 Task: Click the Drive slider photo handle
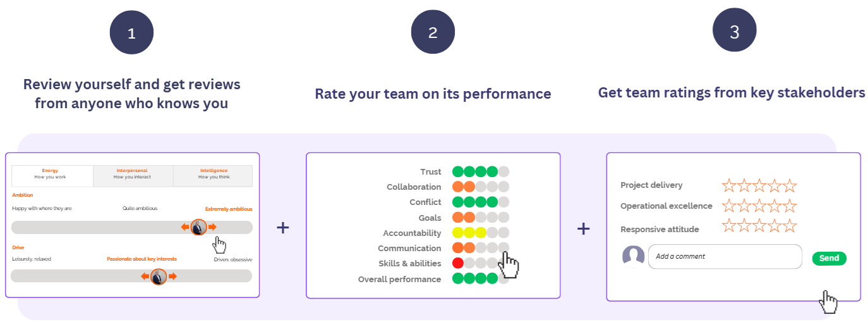(x=159, y=276)
